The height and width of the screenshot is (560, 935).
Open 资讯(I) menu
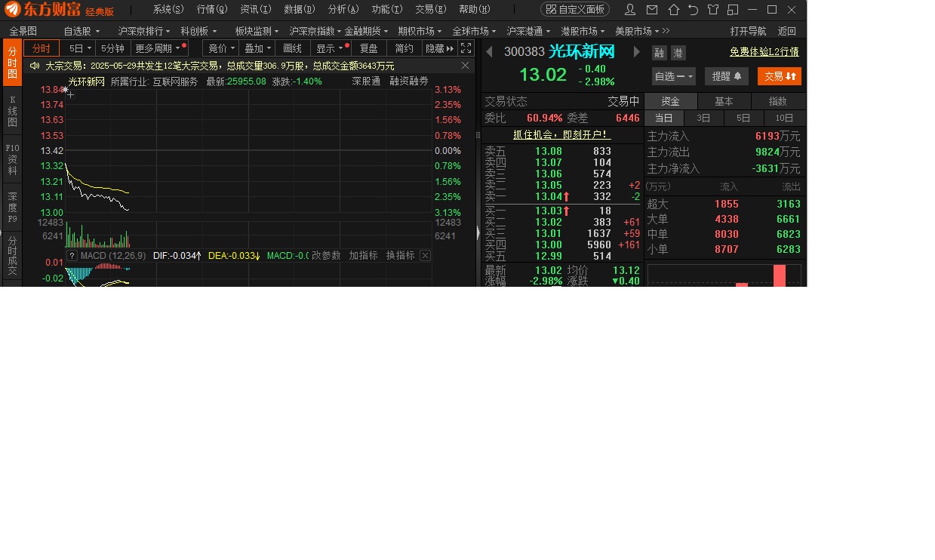256,10
